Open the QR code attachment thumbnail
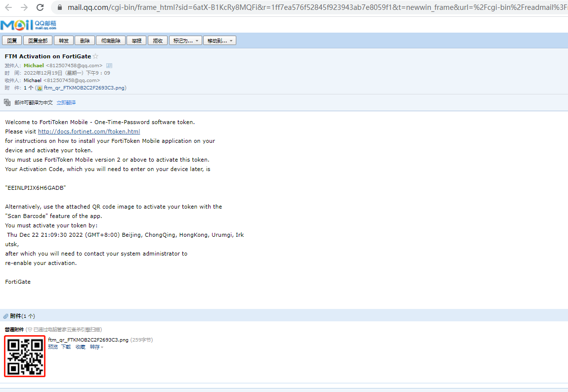The image size is (568, 392). coord(25,356)
